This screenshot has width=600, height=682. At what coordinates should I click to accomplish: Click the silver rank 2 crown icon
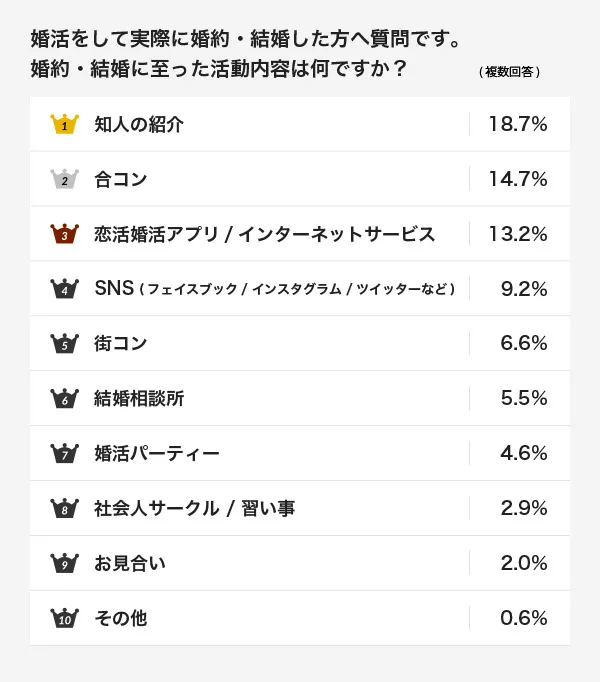click(64, 179)
